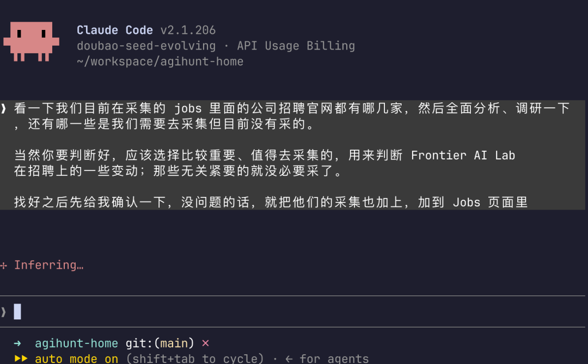Click the shift+tab to cycle hint
Screen dimensions: 588x364
tap(195, 359)
